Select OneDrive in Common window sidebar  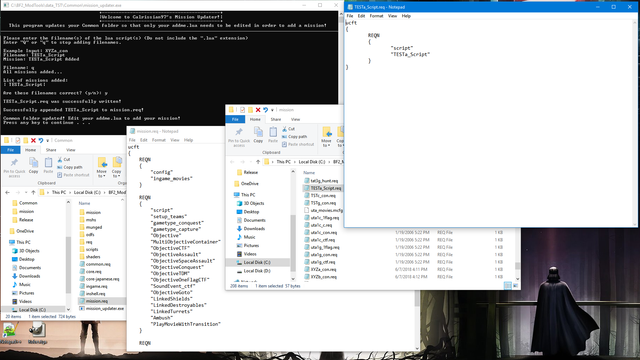25,231
